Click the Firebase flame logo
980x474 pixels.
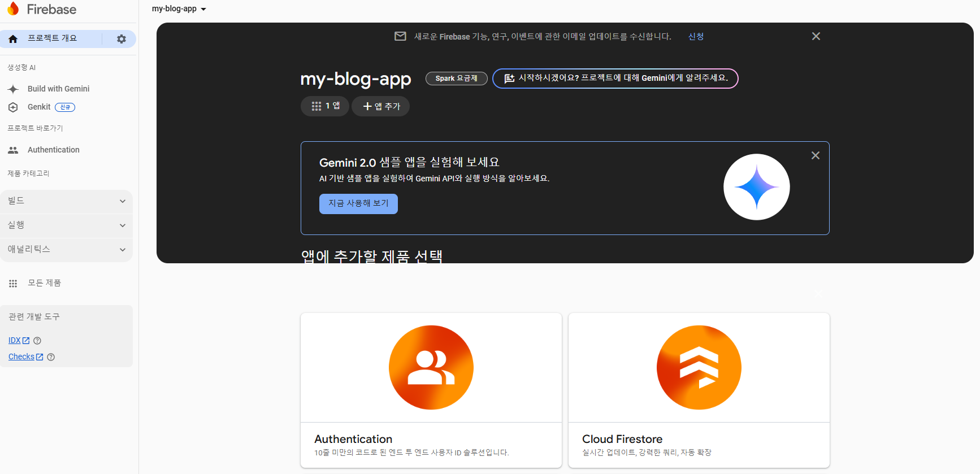[13, 8]
